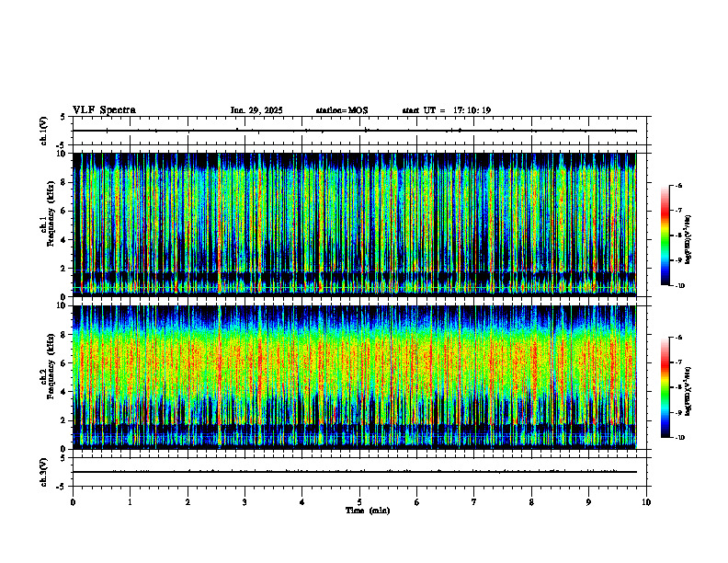Click the ch.2 spectrogram panel
The height and width of the screenshot is (563, 728).
(x=355, y=377)
